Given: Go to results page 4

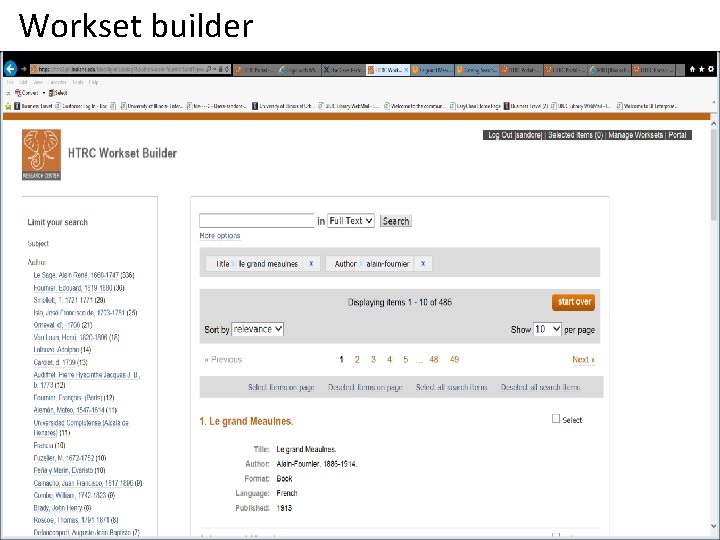Looking at the screenshot, I should tap(389, 360).
